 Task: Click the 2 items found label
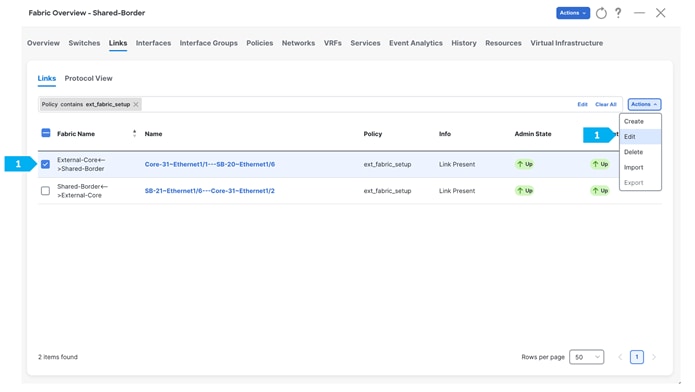click(x=58, y=357)
